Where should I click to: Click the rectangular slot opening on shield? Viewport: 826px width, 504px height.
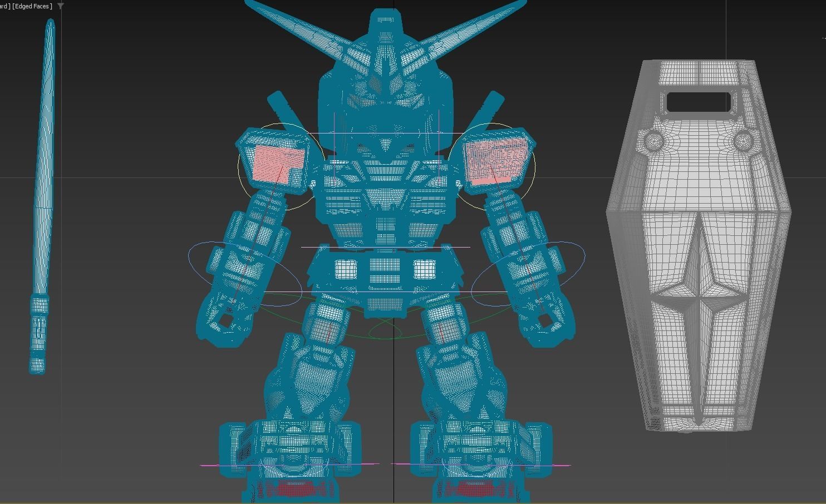(698, 102)
